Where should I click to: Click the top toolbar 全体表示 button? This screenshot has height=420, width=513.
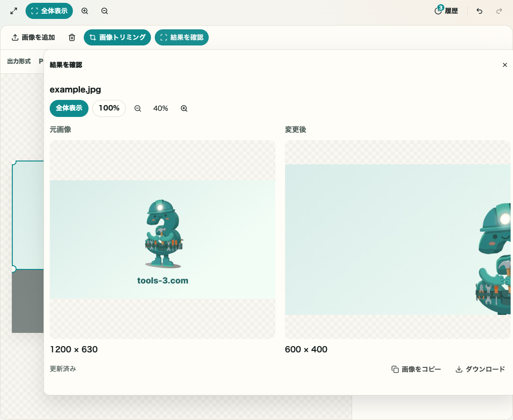click(49, 11)
